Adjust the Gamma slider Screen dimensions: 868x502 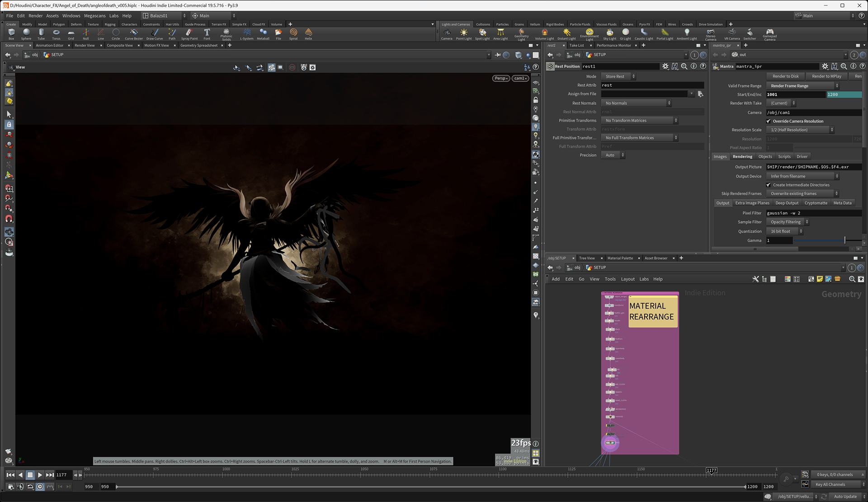pyautogui.click(x=844, y=240)
